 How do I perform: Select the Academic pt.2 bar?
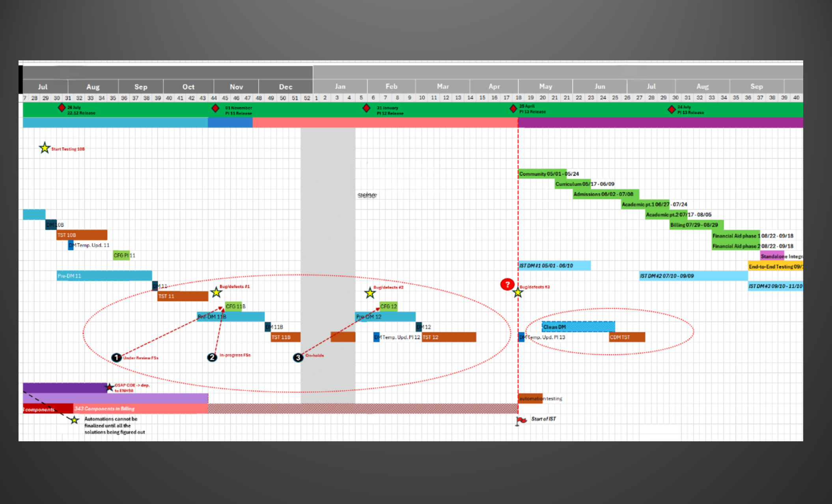(666, 215)
